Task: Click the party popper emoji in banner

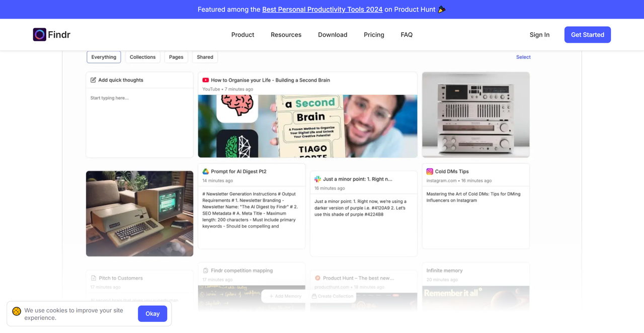Action: coord(442,9)
